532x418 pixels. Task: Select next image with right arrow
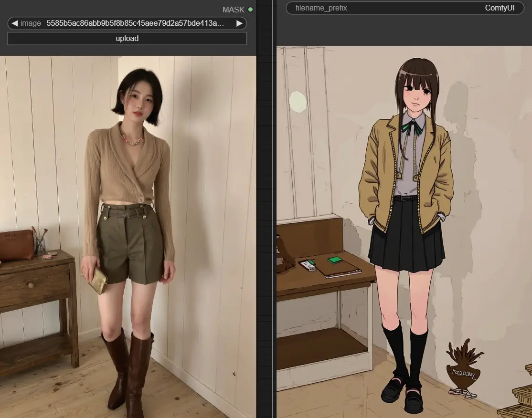point(239,23)
